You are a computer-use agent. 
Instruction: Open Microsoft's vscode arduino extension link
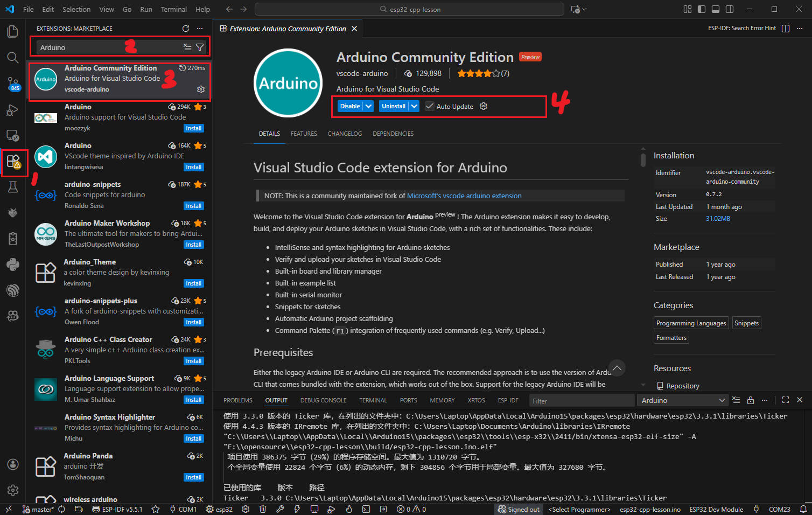click(x=464, y=196)
